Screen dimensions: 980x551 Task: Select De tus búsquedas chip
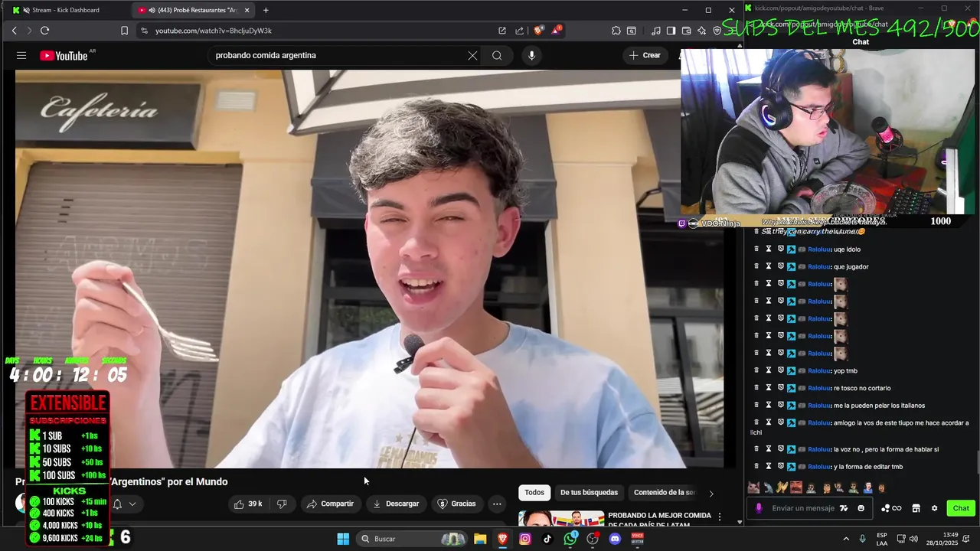(589, 493)
